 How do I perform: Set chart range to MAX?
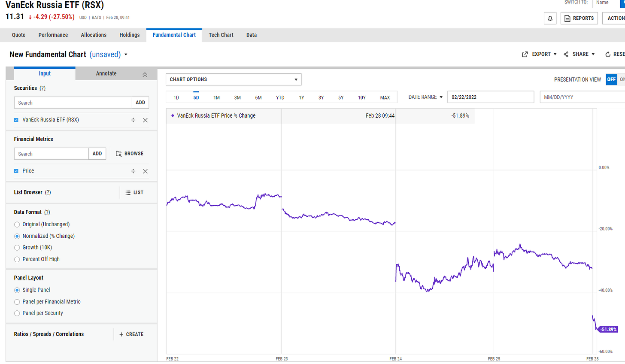pos(385,97)
